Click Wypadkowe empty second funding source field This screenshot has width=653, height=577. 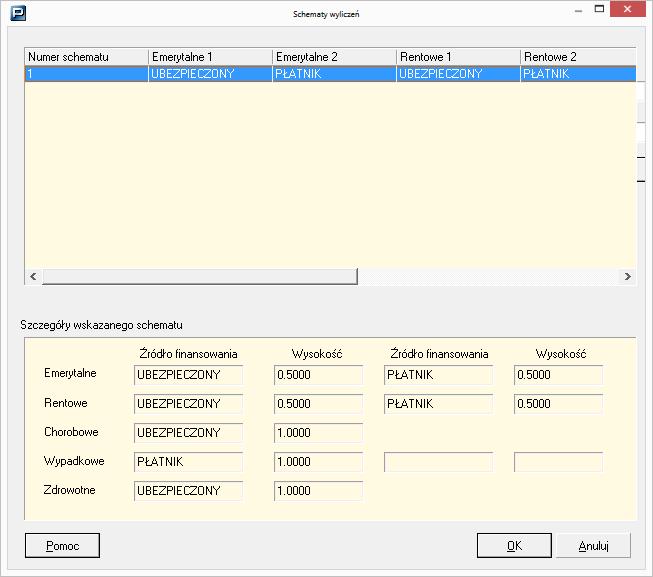pyautogui.click(x=438, y=462)
